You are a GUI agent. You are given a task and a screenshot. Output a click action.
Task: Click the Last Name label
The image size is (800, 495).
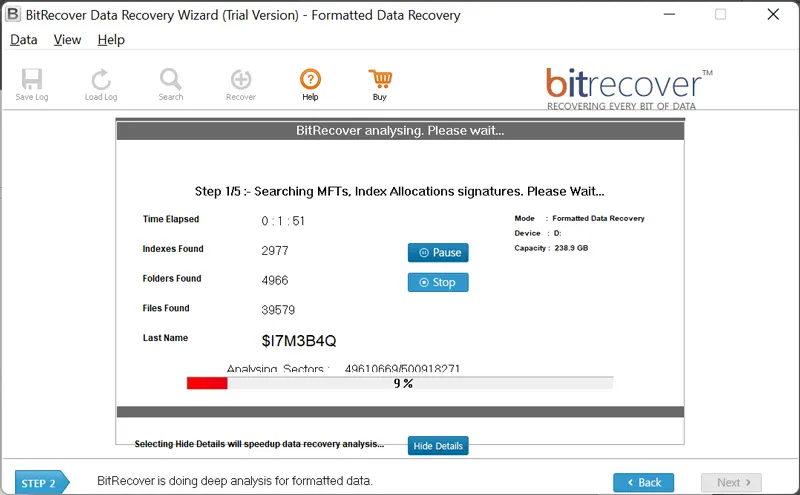[x=165, y=337]
